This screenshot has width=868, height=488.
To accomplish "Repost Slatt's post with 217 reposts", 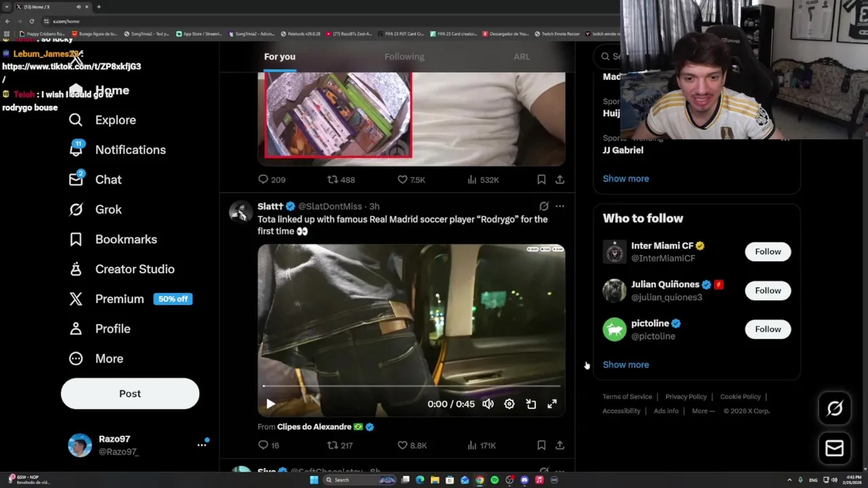I will 340,445.
